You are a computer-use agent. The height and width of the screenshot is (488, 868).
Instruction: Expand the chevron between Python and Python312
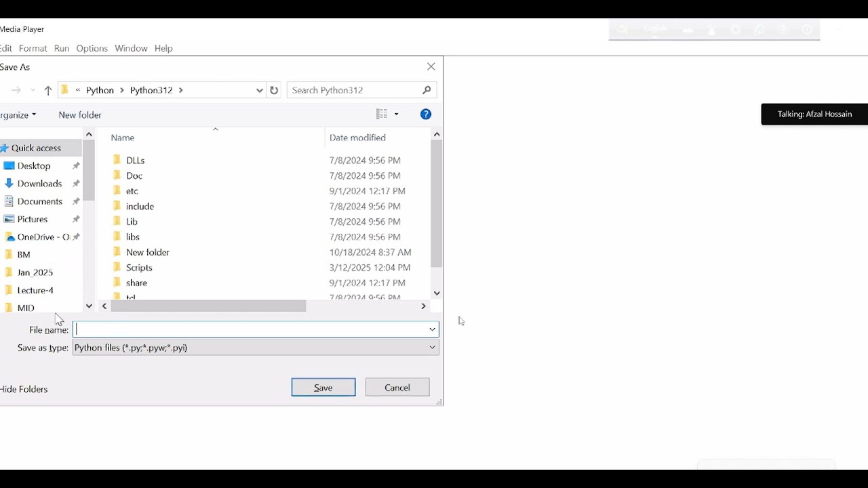122,90
